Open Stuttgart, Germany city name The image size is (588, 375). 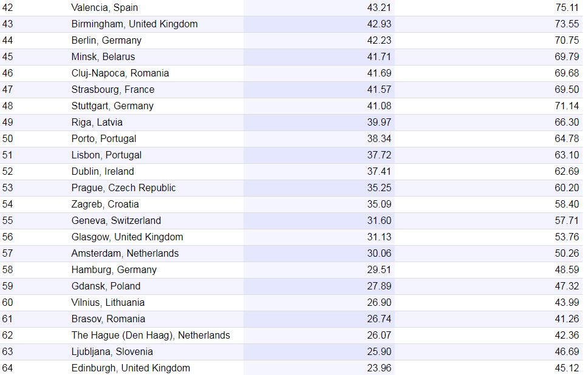click(x=112, y=106)
